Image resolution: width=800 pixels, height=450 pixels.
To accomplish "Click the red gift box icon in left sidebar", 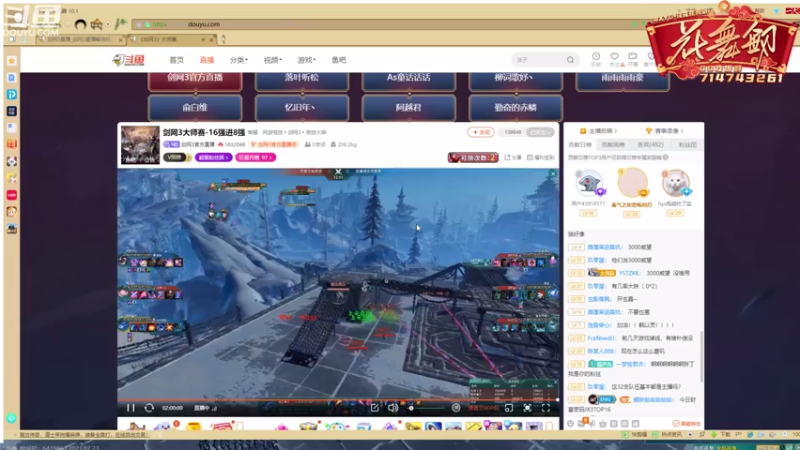I will click(11, 144).
